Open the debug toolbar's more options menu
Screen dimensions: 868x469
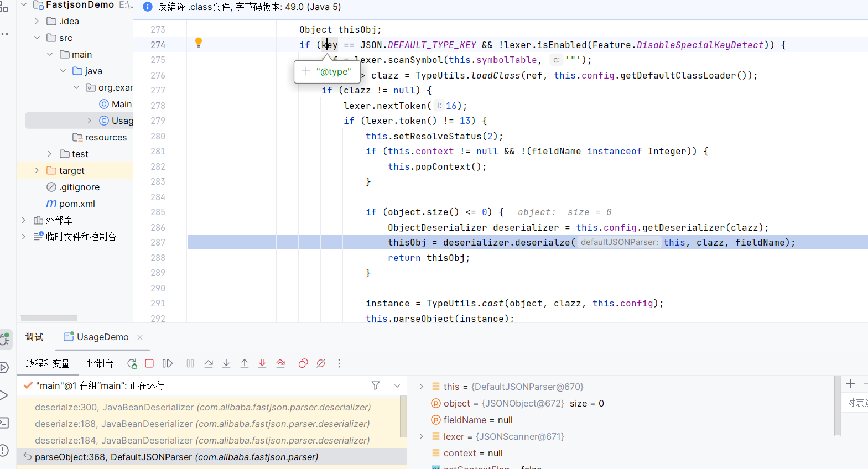pos(339,363)
